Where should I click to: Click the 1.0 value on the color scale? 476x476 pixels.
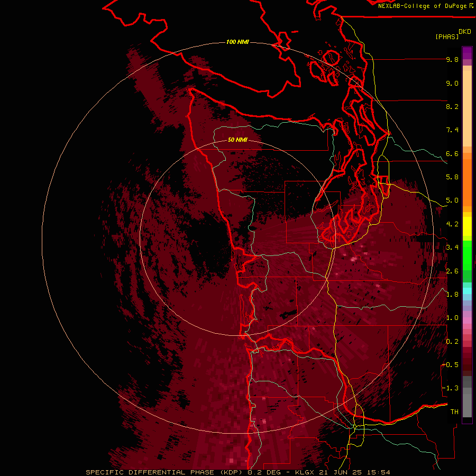click(x=452, y=318)
